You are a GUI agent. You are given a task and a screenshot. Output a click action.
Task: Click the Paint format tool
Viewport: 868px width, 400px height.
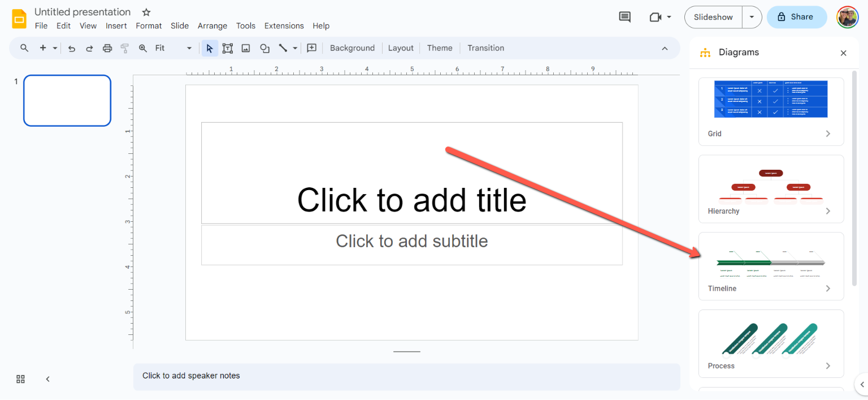click(124, 48)
